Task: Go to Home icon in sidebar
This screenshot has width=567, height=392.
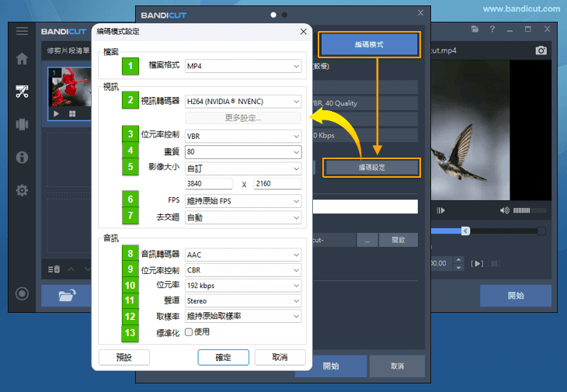Action: click(22, 58)
